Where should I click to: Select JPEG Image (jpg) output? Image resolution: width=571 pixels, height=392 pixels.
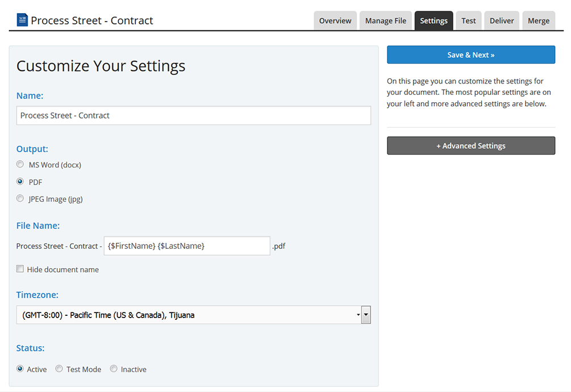coord(20,199)
